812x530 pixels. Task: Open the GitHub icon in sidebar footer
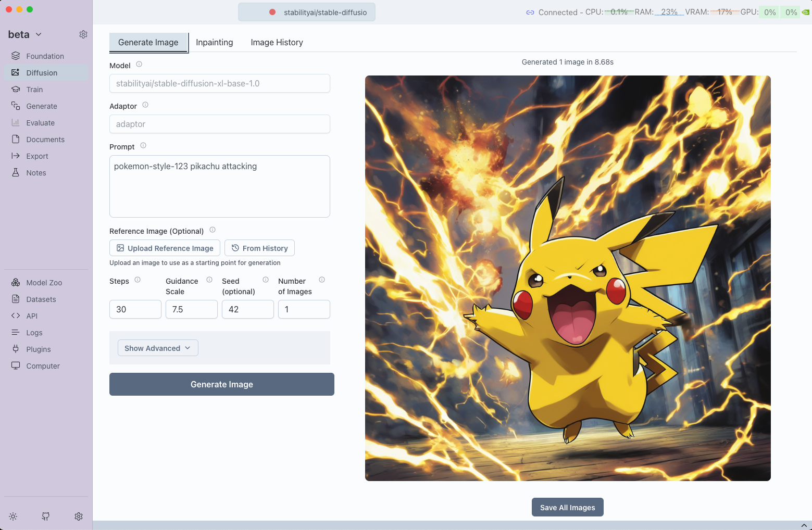tap(46, 516)
